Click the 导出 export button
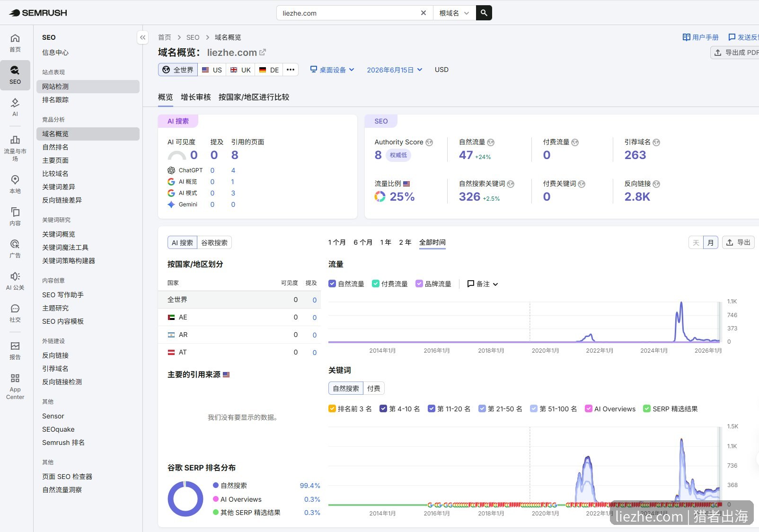The height and width of the screenshot is (532, 759). 738,242
